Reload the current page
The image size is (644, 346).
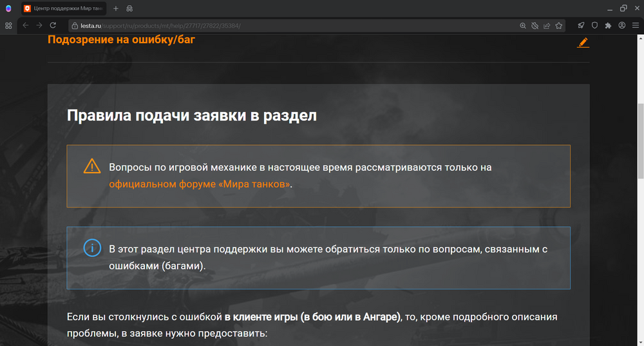click(53, 26)
